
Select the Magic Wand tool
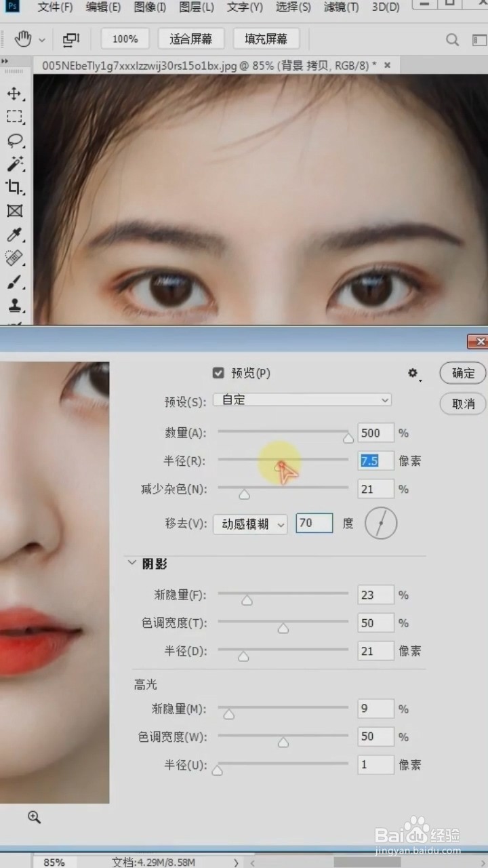coord(14,163)
